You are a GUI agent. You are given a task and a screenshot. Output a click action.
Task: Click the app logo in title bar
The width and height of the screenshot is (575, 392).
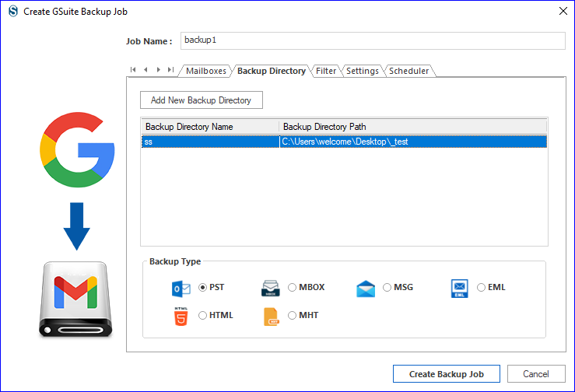pos(13,12)
